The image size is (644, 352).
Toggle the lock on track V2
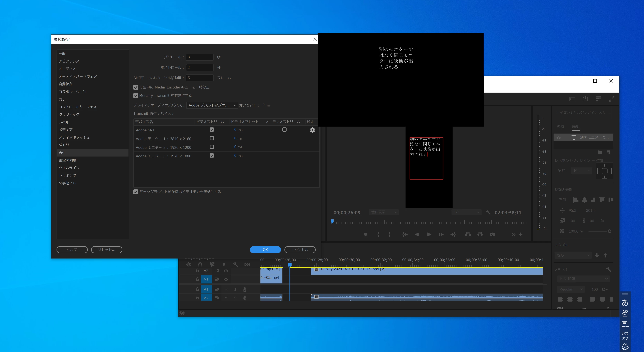197,271
